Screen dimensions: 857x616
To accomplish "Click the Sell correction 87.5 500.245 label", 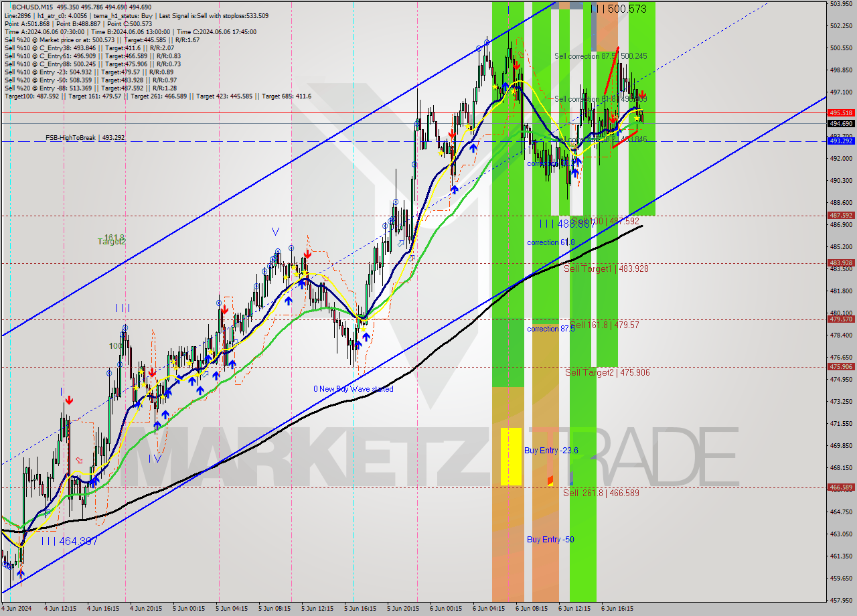I will tap(601, 56).
